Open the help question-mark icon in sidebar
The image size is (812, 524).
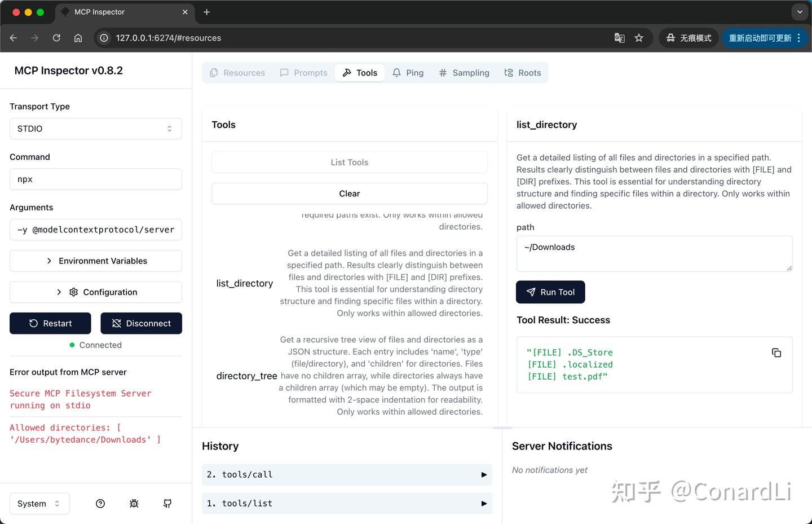click(100, 504)
